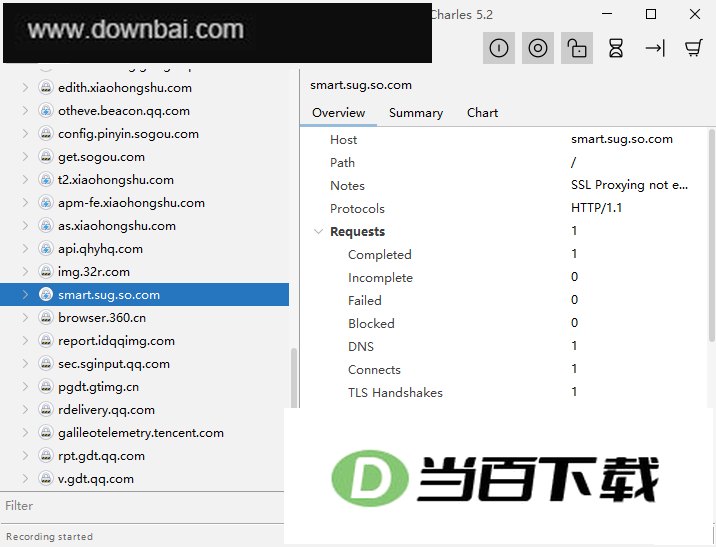716x547 pixels.
Task: Expand the otheve.beacon.qq.com host node
Action: click(25, 110)
